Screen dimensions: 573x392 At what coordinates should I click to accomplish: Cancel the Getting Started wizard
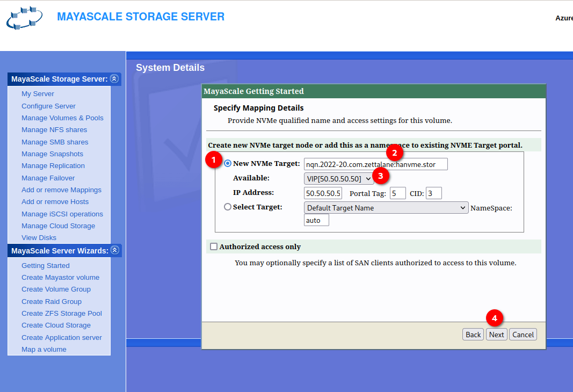coord(523,335)
